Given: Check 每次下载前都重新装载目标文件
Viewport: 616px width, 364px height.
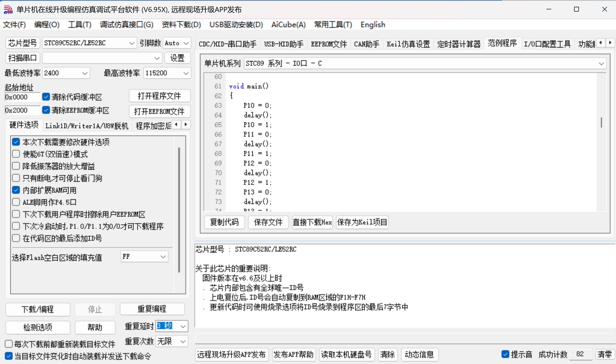Looking at the screenshot, I should click(x=9, y=344).
